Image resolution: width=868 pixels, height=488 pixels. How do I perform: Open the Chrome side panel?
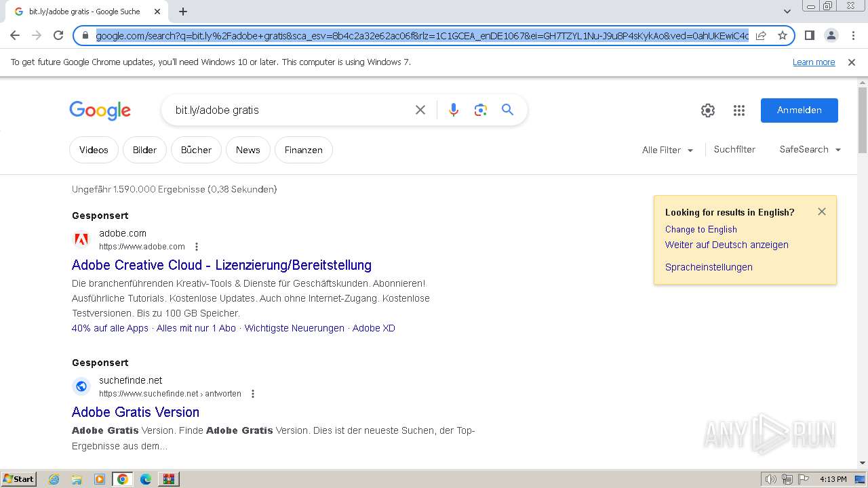click(809, 35)
